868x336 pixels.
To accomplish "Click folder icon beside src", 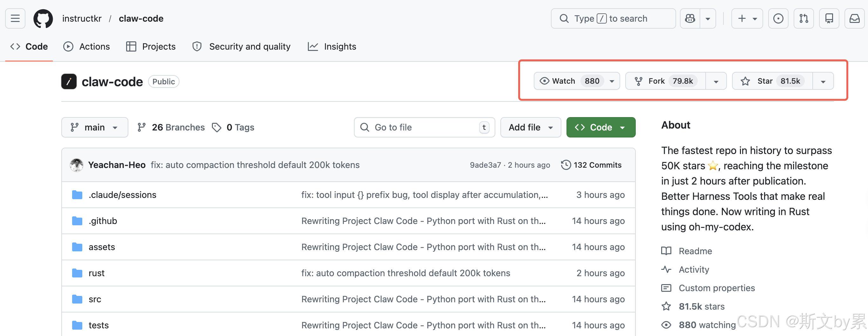I will pyautogui.click(x=77, y=299).
